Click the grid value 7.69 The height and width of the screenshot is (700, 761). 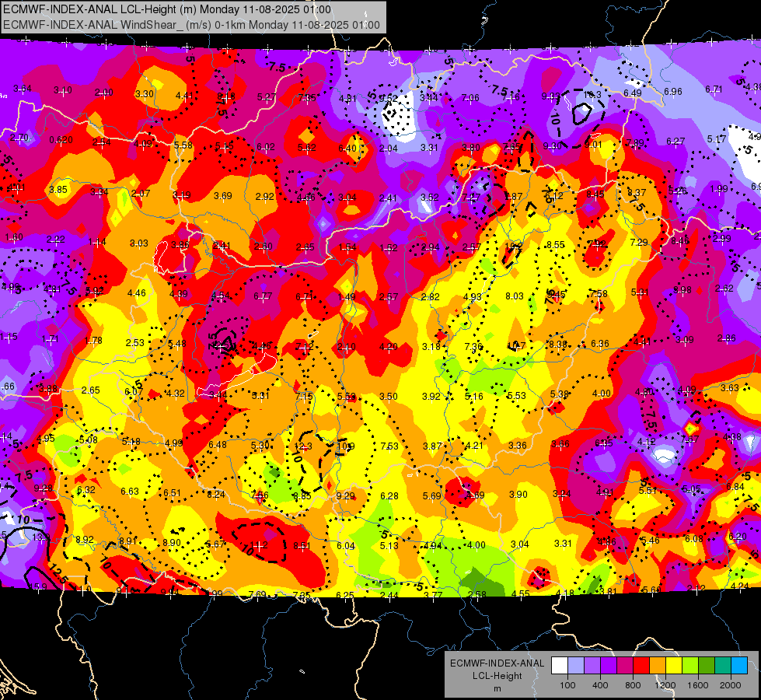257,594
